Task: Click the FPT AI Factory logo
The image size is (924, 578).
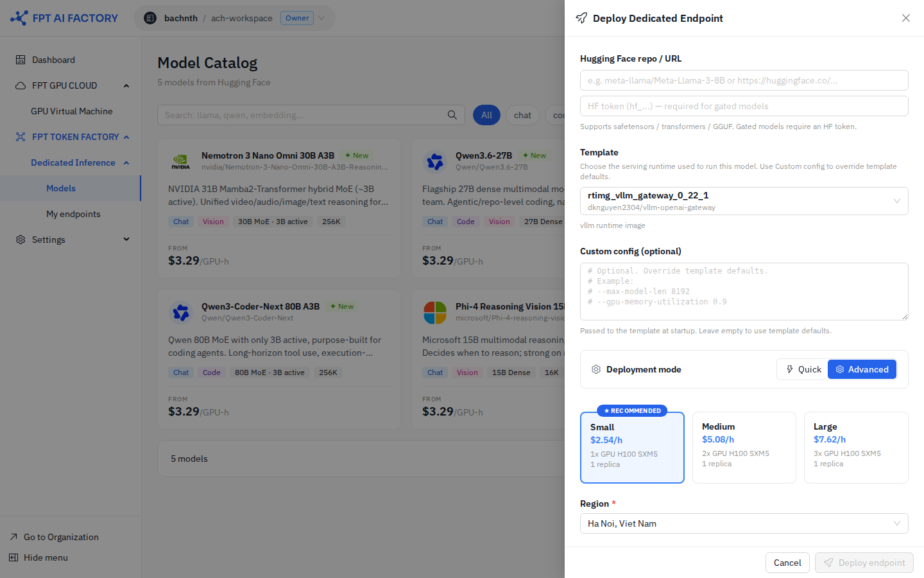Action: point(64,18)
